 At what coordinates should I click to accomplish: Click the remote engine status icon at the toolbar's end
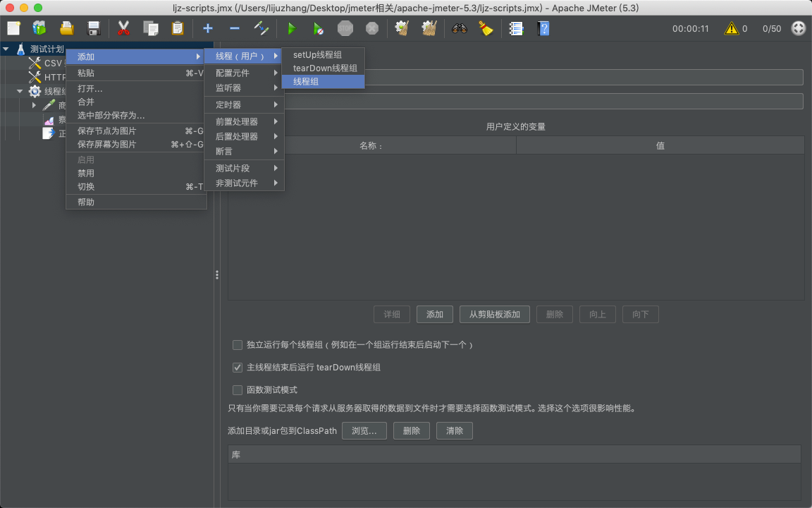click(x=799, y=28)
